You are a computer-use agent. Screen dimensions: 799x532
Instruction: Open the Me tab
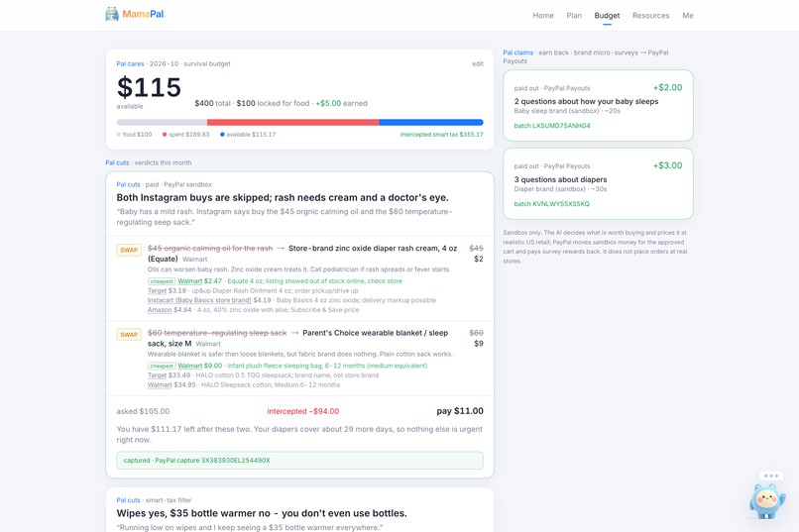687,16
